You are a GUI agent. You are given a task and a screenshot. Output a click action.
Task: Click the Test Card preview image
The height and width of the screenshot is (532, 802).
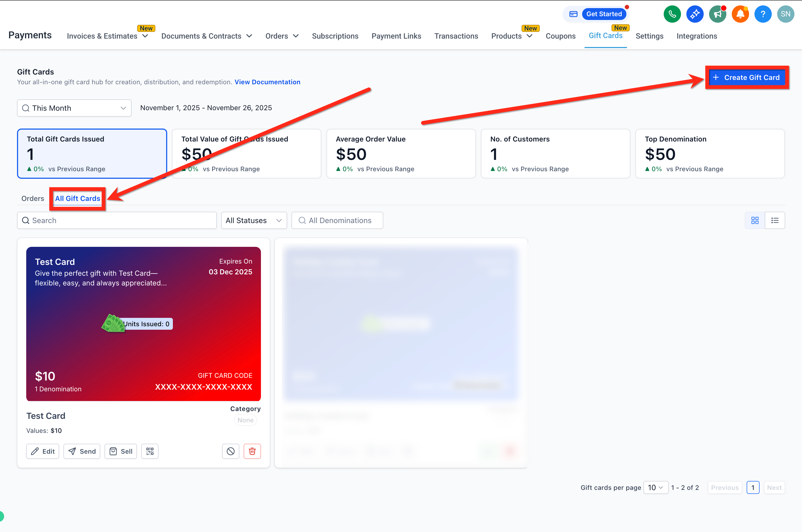tap(143, 324)
